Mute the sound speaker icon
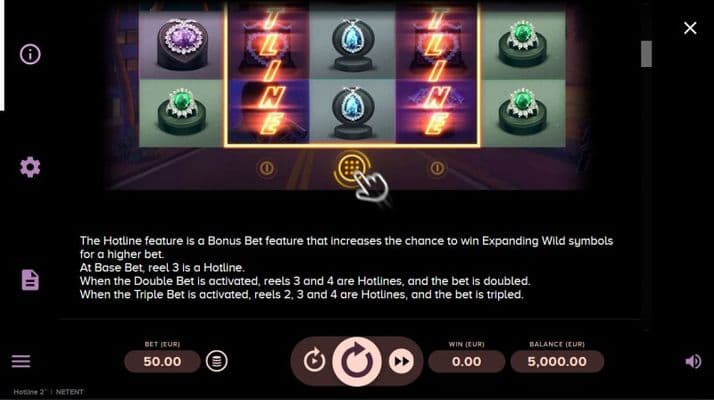The width and height of the screenshot is (714, 400). coord(693,361)
